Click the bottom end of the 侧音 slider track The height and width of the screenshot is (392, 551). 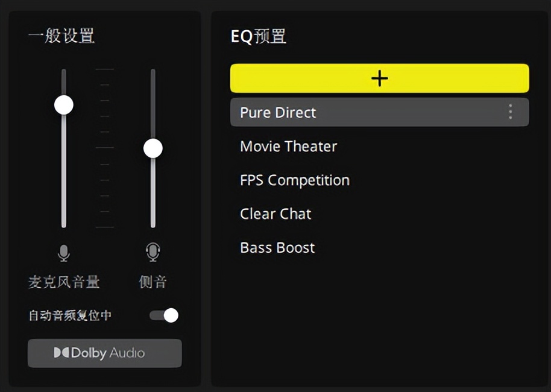153,224
